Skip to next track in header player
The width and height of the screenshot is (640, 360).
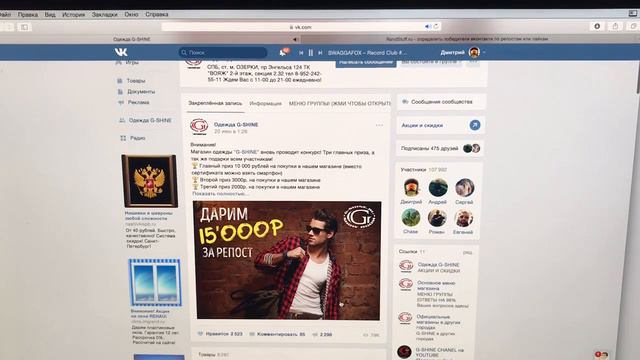(320, 53)
